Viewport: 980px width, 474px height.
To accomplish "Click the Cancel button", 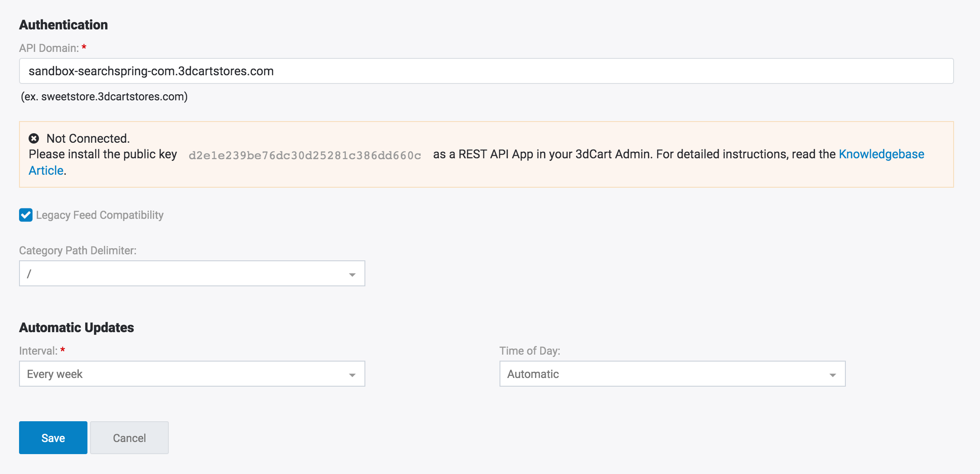I will pyautogui.click(x=129, y=438).
